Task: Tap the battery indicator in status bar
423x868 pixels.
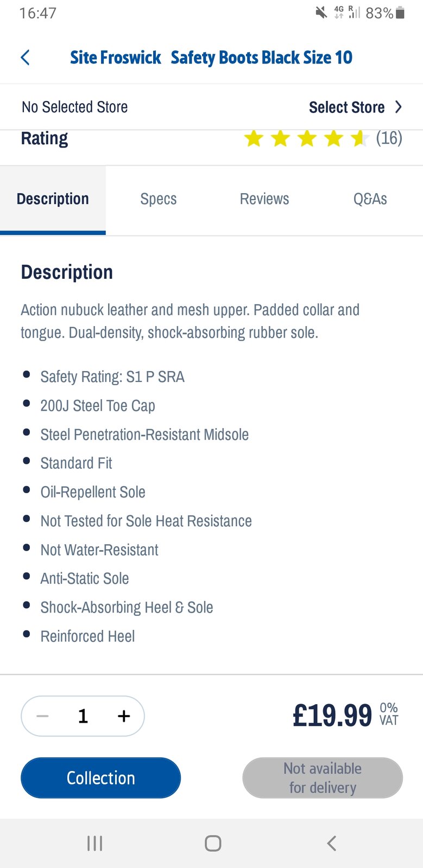Action: click(x=400, y=12)
